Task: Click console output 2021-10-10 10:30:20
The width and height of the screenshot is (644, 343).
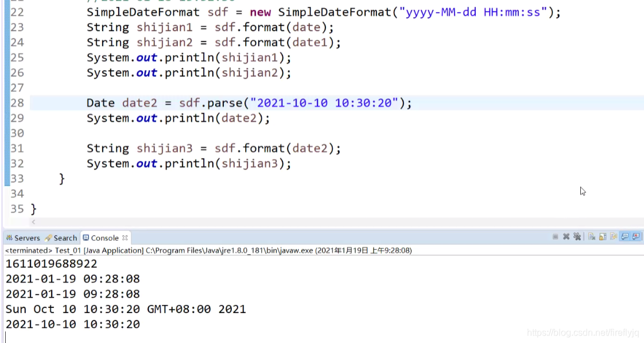Action: (73, 325)
